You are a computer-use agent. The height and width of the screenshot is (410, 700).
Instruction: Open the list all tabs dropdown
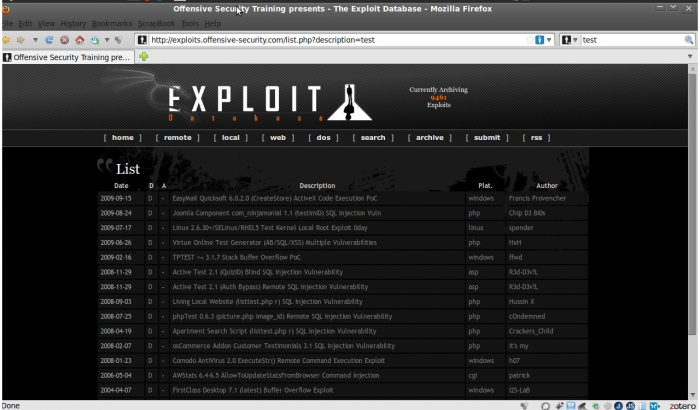[x=690, y=57]
